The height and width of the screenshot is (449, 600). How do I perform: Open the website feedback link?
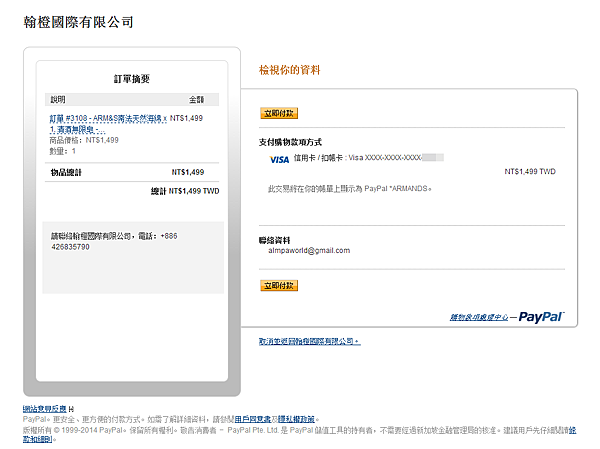coord(44,408)
